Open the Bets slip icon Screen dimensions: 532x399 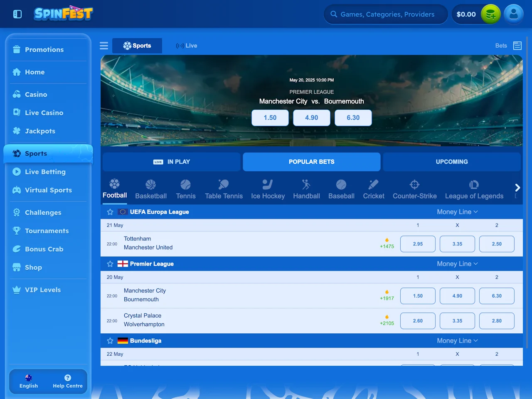point(517,46)
